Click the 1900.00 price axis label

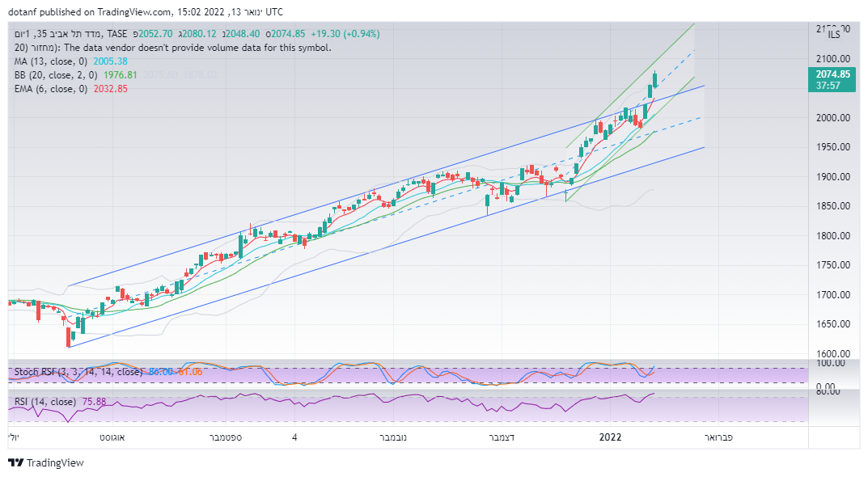833,177
